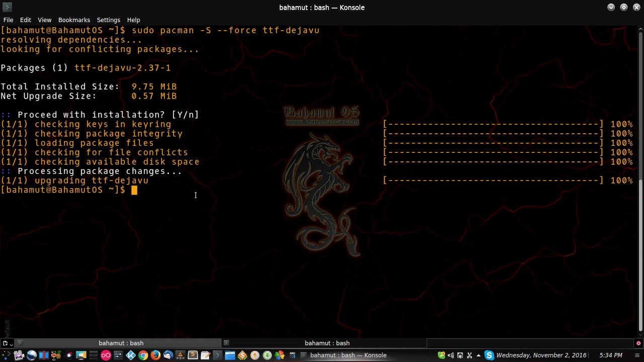644x362 pixels.
Task: Open the File menu
Action: [x=8, y=20]
